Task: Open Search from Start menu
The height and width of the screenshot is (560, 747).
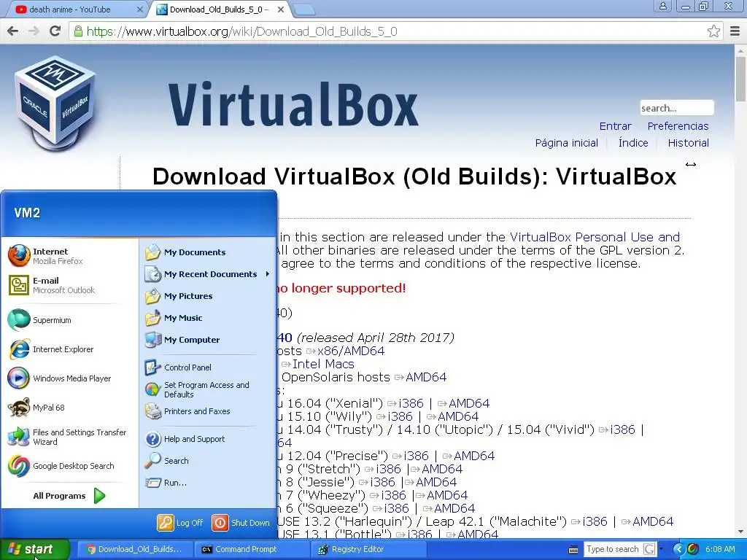Action: click(167, 461)
